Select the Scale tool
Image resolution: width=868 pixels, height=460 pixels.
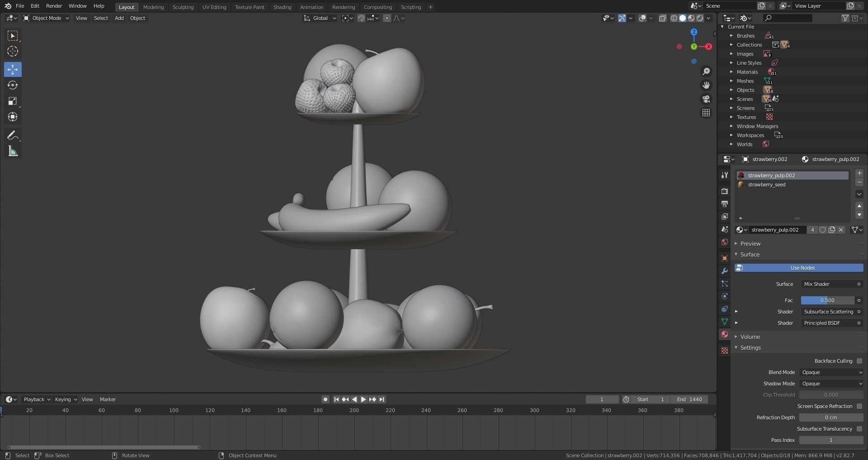point(13,101)
